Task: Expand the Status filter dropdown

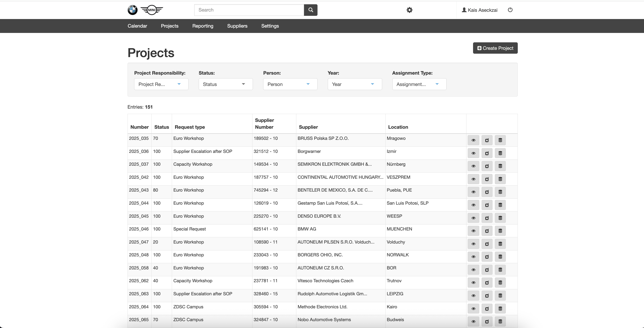Action: click(x=226, y=84)
